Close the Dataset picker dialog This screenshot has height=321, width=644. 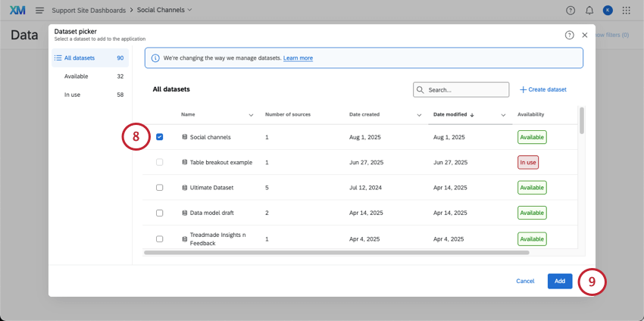[585, 35]
